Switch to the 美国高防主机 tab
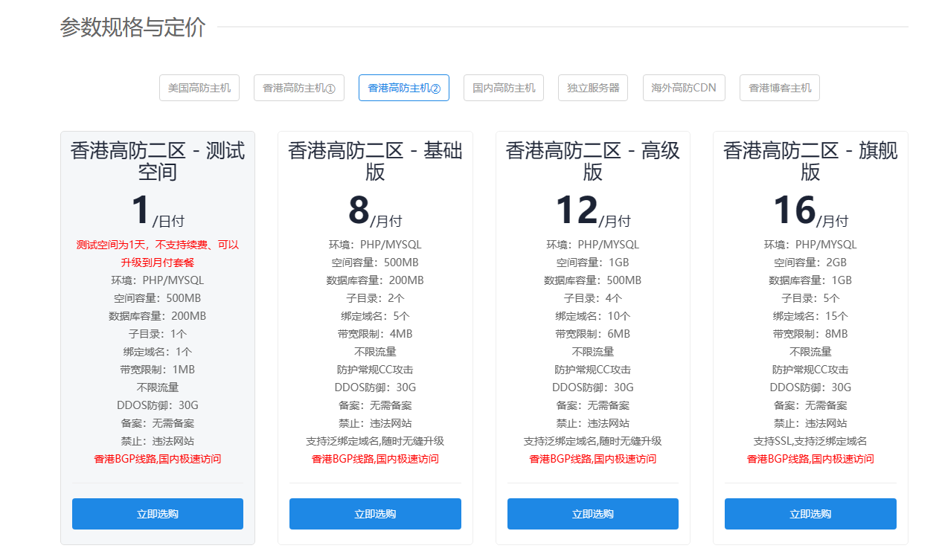Image resolution: width=942 pixels, height=560 pixels. point(199,88)
